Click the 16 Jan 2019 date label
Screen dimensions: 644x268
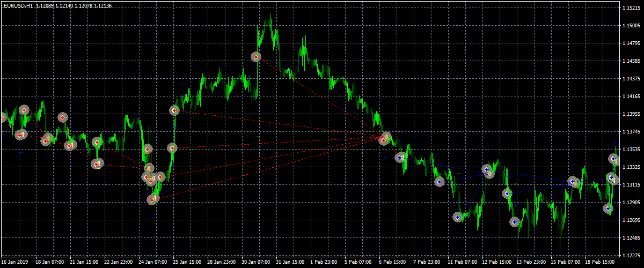14,262
